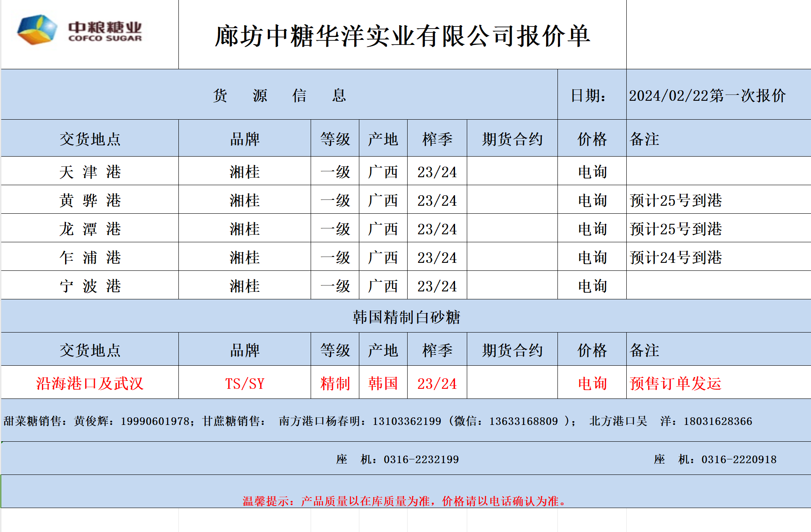This screenshot has height=532, width=811.
Task: Select the 龙潭港 delivery location cell
Action: (90, 229)
